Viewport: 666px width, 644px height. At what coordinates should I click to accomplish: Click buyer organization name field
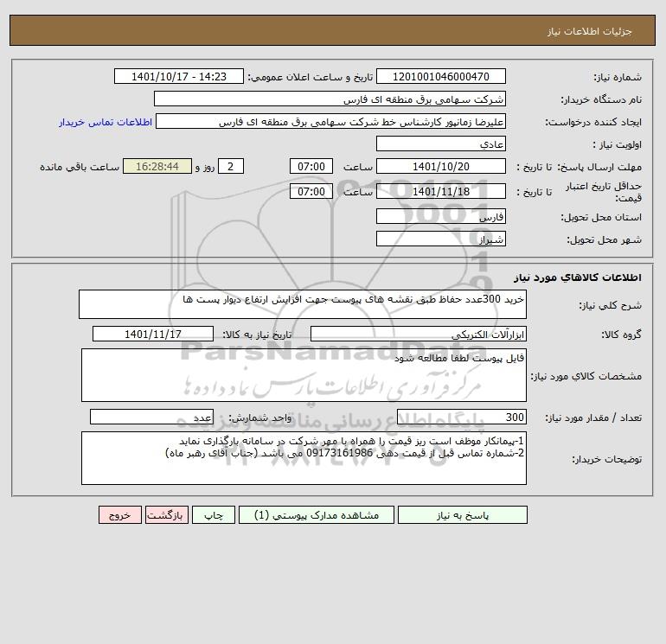[x=330, y=99]
